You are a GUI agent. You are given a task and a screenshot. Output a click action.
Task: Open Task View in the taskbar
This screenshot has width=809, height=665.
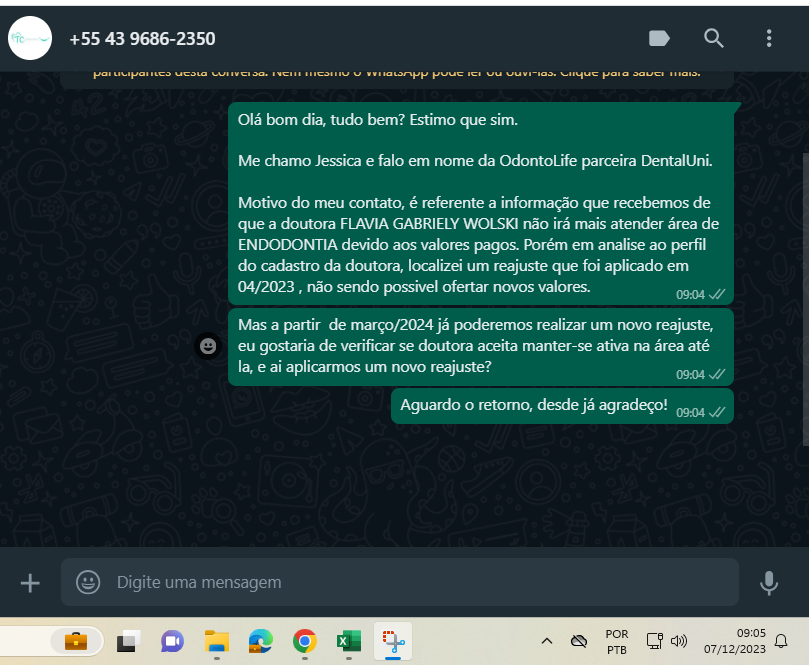[x=128, y=641]
